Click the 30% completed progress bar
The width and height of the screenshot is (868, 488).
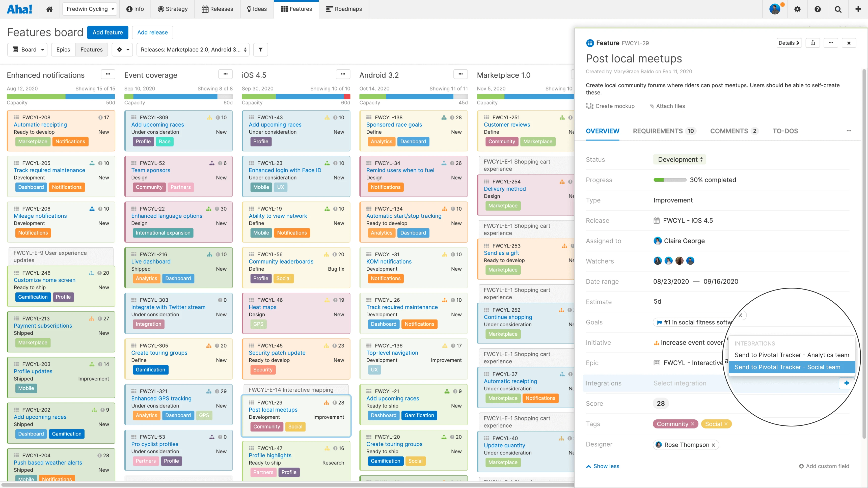(x=670, y=180)
